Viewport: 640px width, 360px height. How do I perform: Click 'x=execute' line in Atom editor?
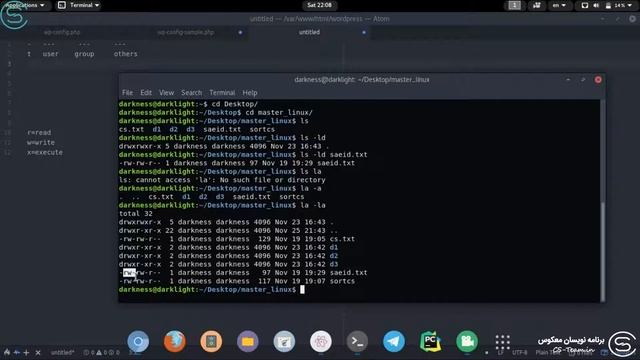coord(45,152)
